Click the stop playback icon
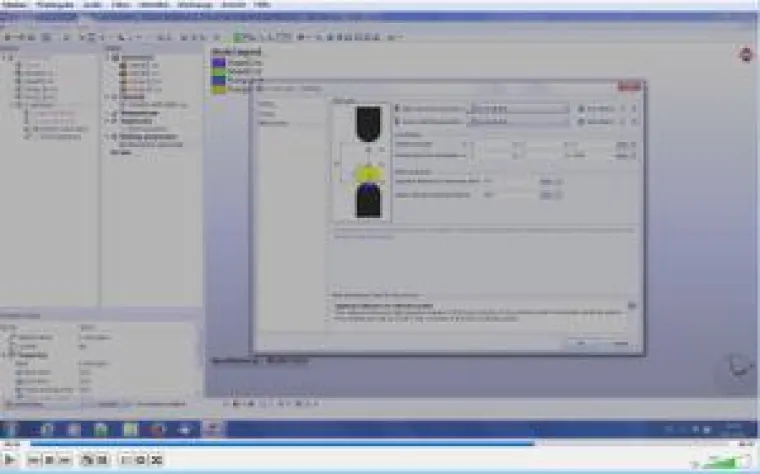Image resolution: width=760 pixels, height=474 pixels. 49,461
